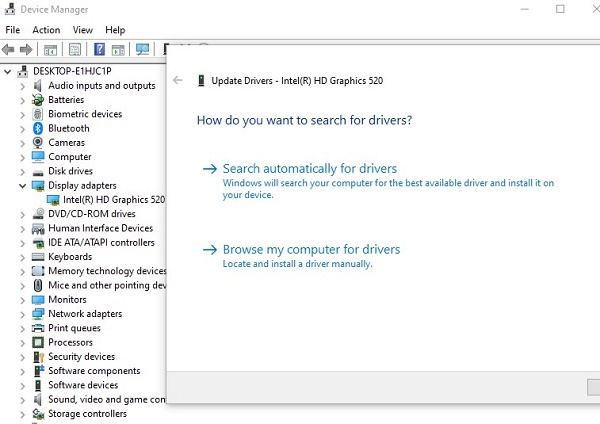The width and height of the screenshot is (600, 424).
Task: Expand the Keyboards category
Action: [x=23, y=257]
